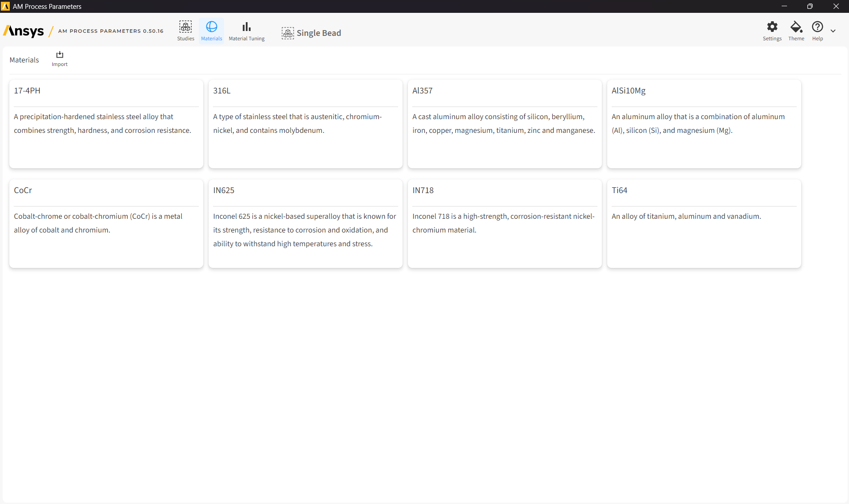849x504 pixels.
Task: Open Settings via gear icon
Action: coord(772,31)
